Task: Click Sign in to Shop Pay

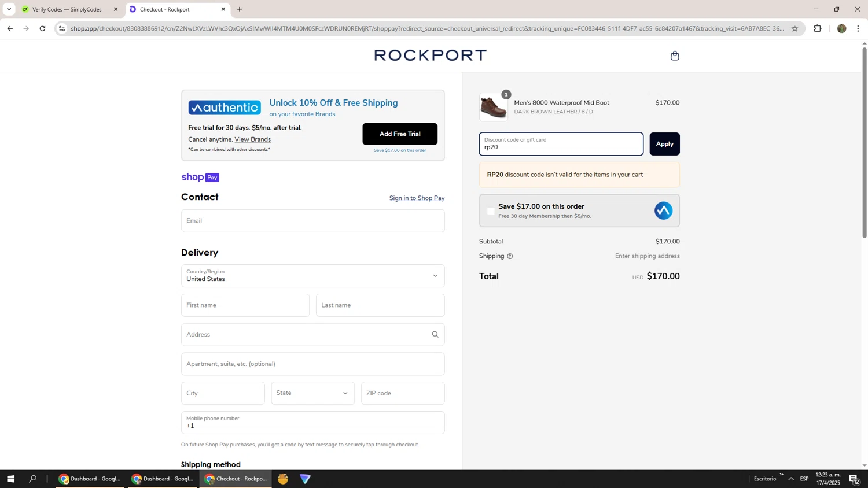Action: click(x=417, y=198)
